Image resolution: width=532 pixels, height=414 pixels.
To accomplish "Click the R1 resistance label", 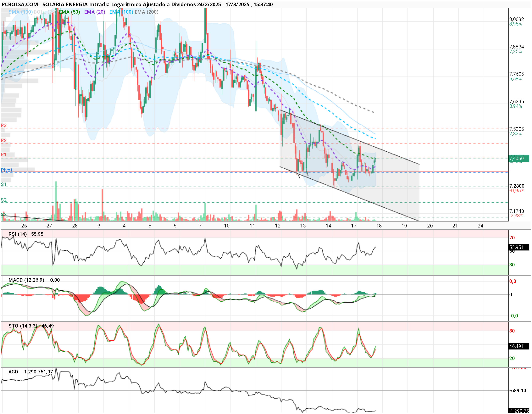I will (4, 155).
